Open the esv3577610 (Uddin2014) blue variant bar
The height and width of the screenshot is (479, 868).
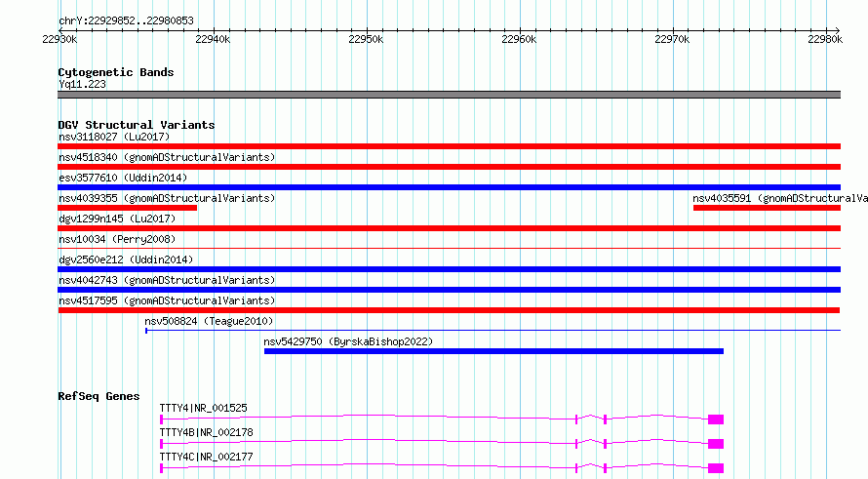pos(449,187)
